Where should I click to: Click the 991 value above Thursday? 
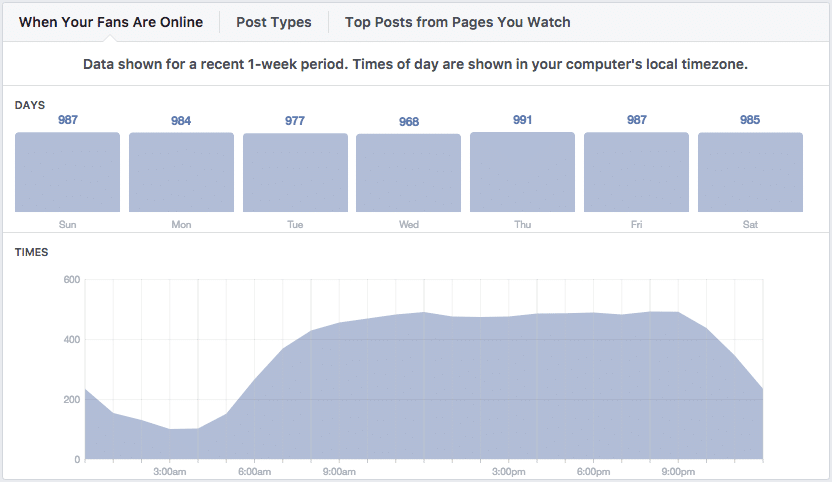point(522,120)
